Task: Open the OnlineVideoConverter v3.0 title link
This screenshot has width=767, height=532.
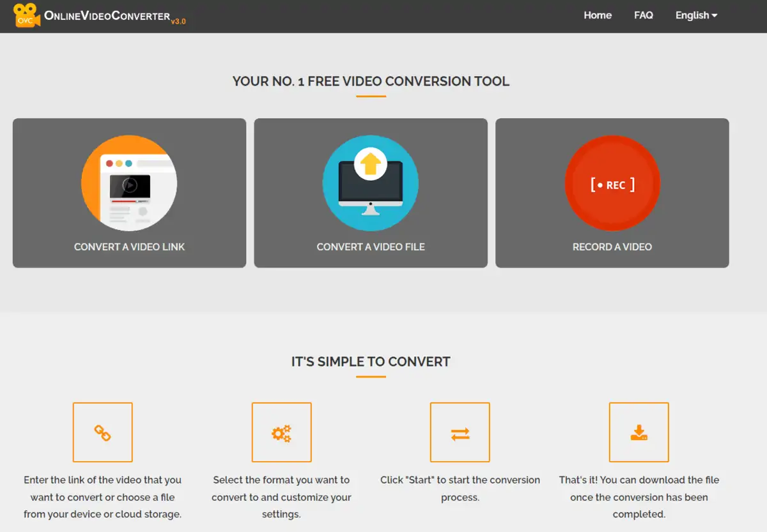Action: [x=115, y=17]
